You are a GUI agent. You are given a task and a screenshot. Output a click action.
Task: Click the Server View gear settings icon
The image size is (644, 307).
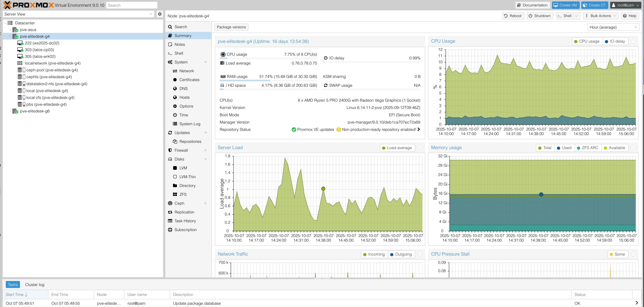[x=159, y=14]
